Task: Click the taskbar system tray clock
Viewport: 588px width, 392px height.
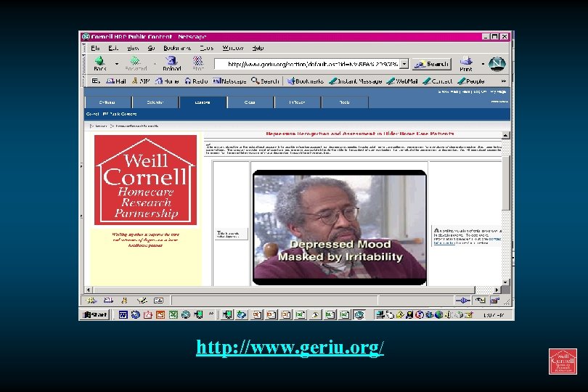Action: click(x=493, y=315)
